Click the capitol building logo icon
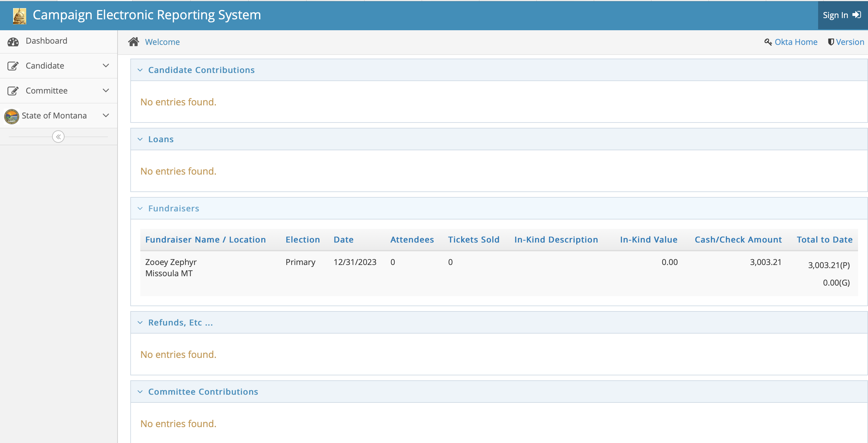Screen dimensions: 868x443 click(19, 16)
